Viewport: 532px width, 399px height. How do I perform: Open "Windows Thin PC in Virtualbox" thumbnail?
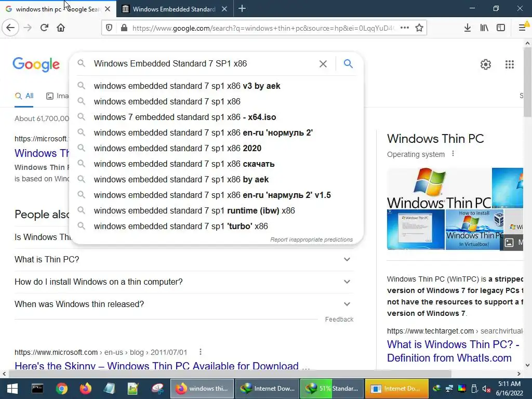point(474,230)
